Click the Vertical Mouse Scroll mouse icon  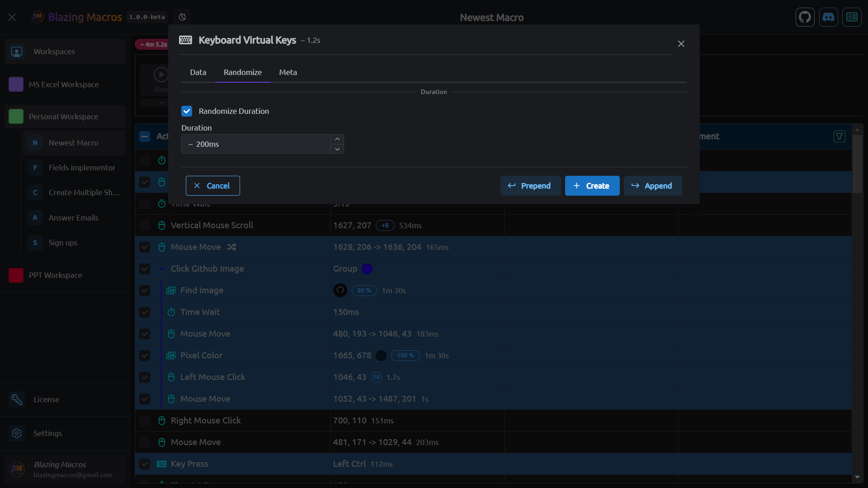[161, 225]
